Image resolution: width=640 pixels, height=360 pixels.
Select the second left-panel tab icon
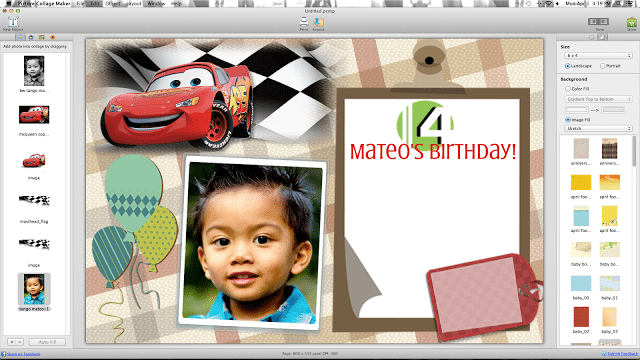point(31,37)
